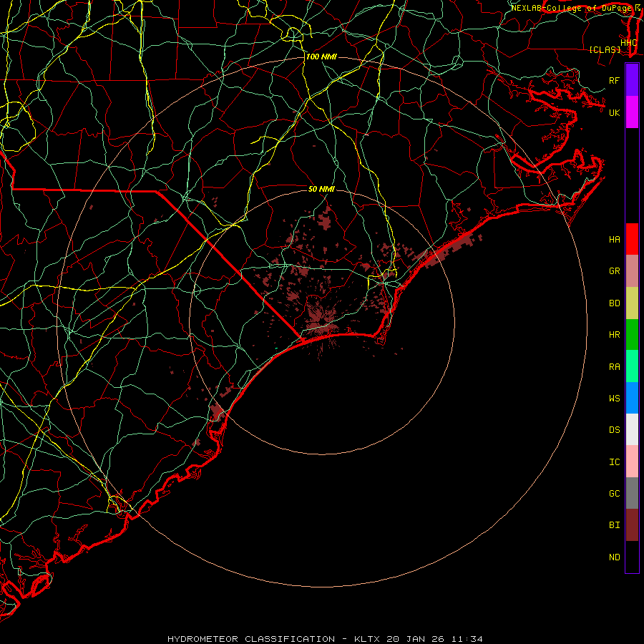Click the UK magenta legend swatch

click(x=632, y=112)
